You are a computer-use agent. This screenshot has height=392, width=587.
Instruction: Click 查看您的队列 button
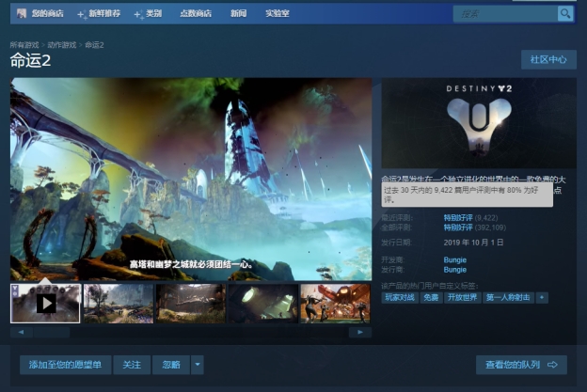point(521,365)
